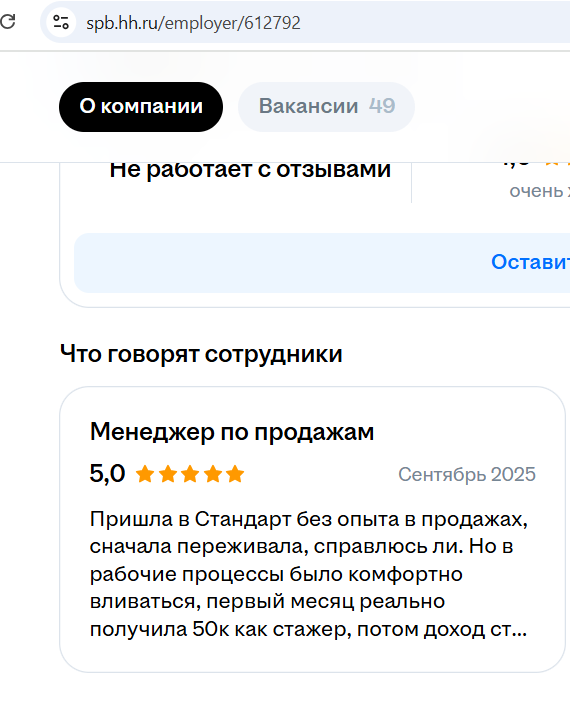
Task: Click the third orange star in review
Action: (190, 474)
